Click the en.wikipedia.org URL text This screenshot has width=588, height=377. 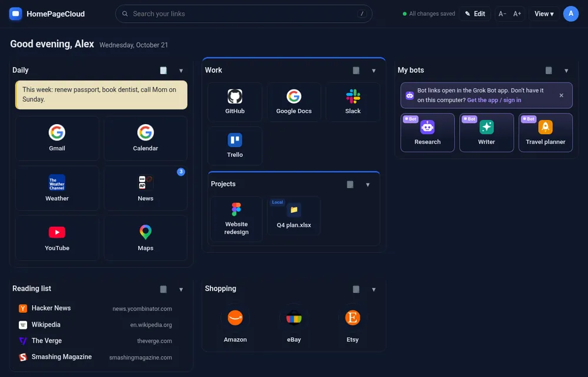click(151, 325)
